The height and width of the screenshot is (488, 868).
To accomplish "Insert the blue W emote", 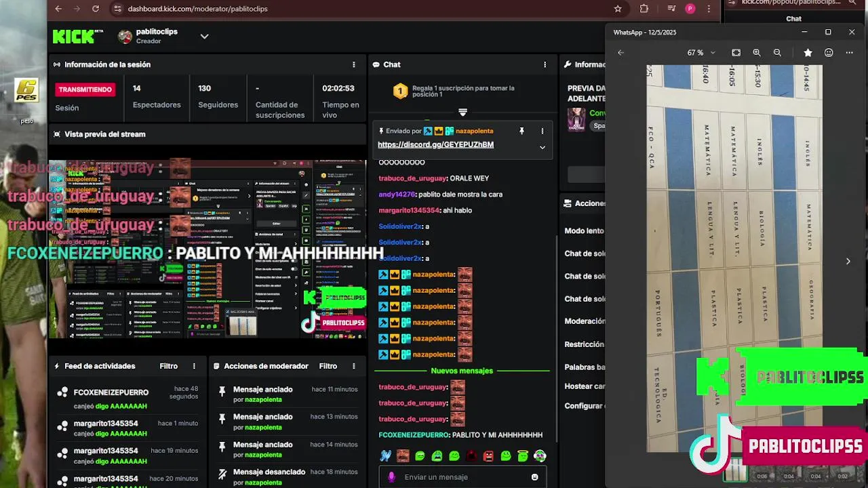I will pos(386,456).
